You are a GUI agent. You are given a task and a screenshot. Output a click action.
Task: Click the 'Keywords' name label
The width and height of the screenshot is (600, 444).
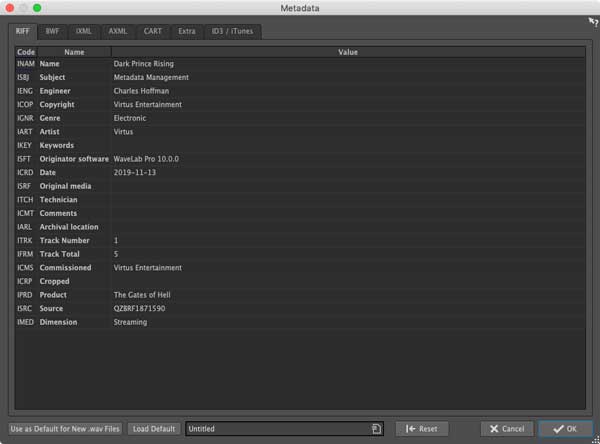coord(57,145)
